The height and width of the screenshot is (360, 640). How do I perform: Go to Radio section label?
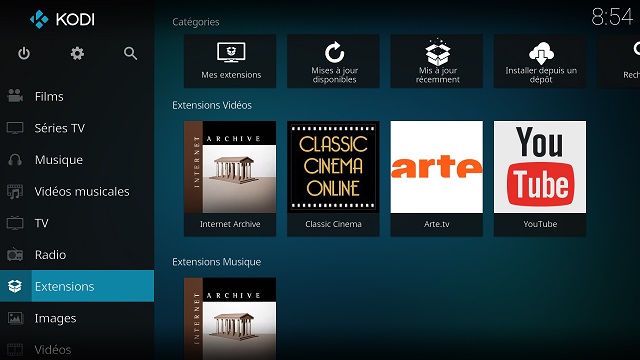point(50,255)
